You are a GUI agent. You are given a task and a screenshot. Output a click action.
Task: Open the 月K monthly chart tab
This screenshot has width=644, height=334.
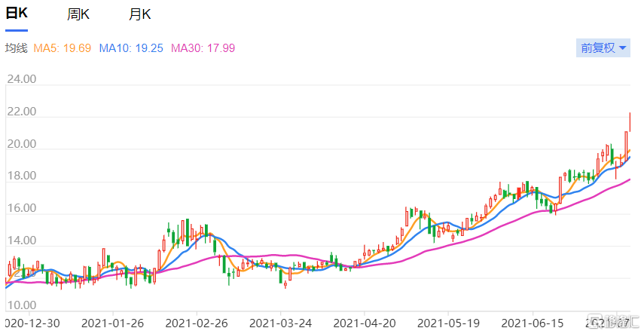click(x=139, y=14)
